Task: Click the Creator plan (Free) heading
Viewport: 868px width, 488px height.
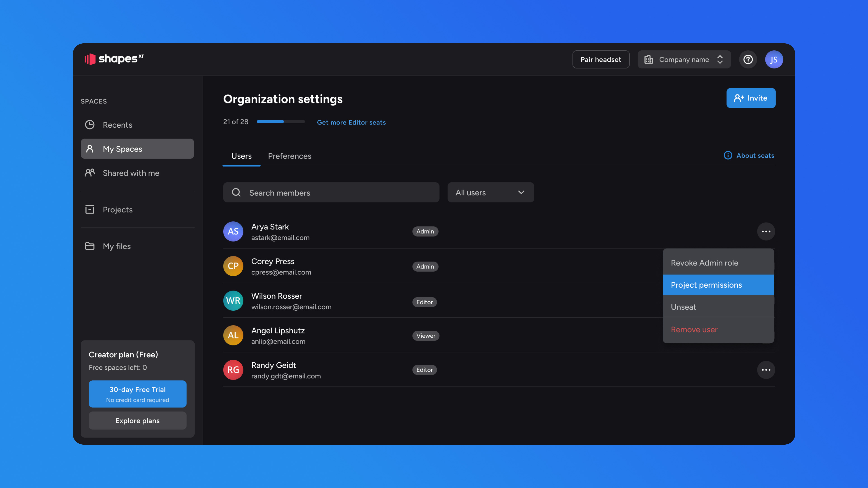Action: [123, 354]
